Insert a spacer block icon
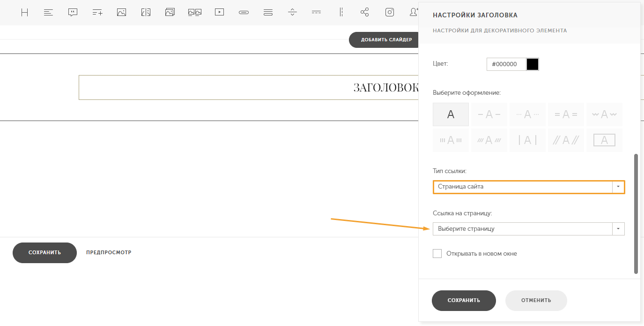The width and height of the screenshot is (644, 326). pyautogui.click(x=292, y=13)
